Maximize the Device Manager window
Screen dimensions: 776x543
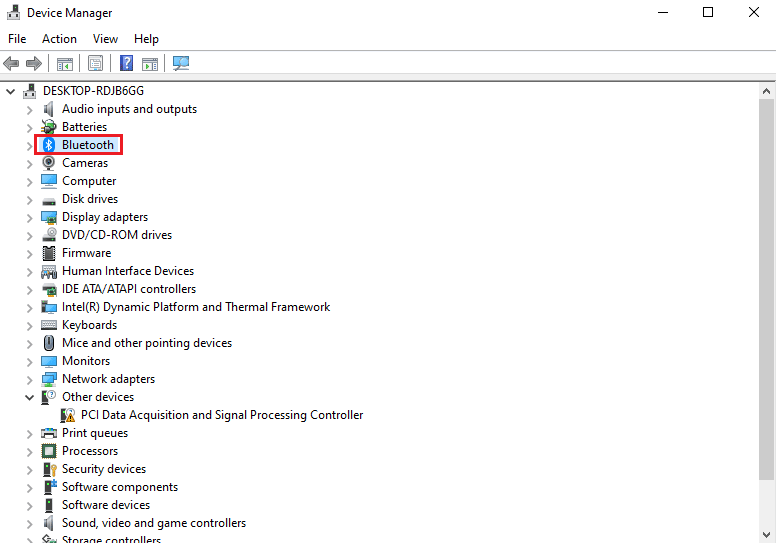[x=708, y=12]
